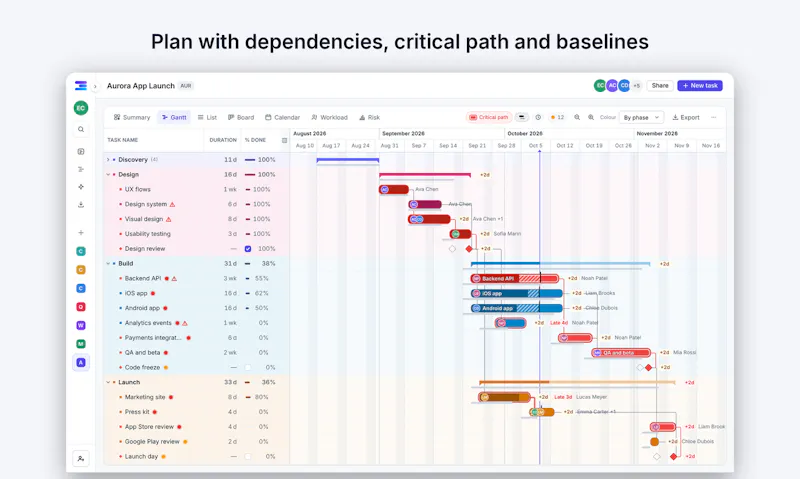Toggle the 12 issues orange dot filter
The width and height of the screenshot is (800, 479).
point(557,117)
